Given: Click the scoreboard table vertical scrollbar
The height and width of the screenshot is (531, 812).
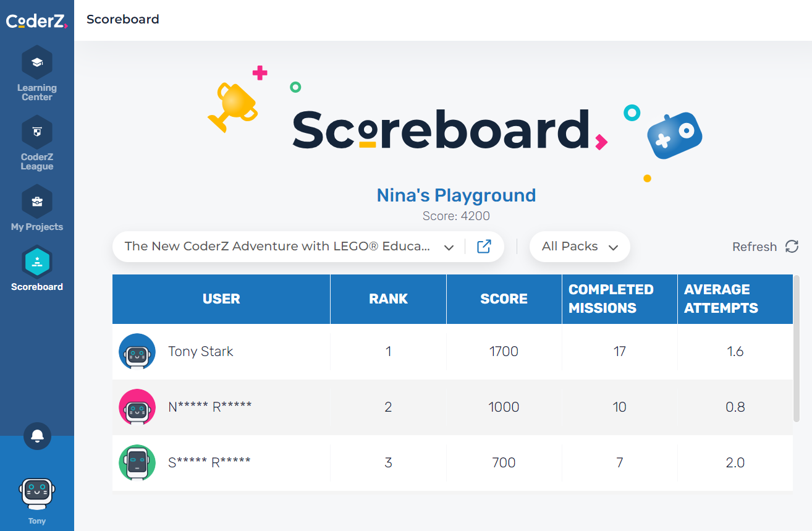Looking at the screenshot, I should tap(796, 349).
